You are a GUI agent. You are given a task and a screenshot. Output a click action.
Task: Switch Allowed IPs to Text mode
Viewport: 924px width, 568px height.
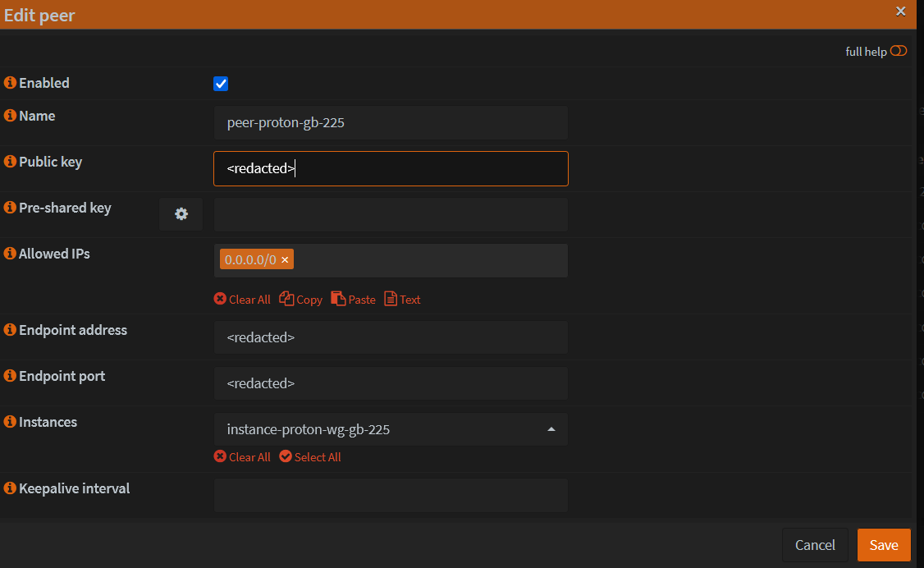(402, 299)
